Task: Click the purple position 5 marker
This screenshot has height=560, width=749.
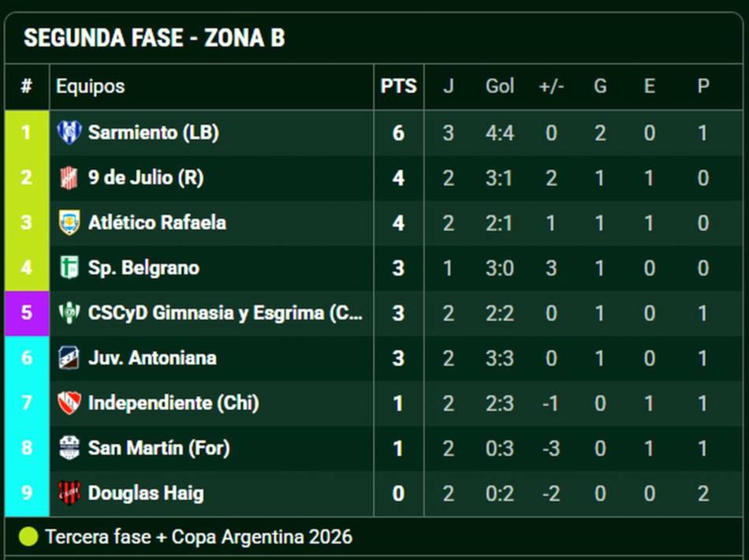Action: click(x=27, y=313)
